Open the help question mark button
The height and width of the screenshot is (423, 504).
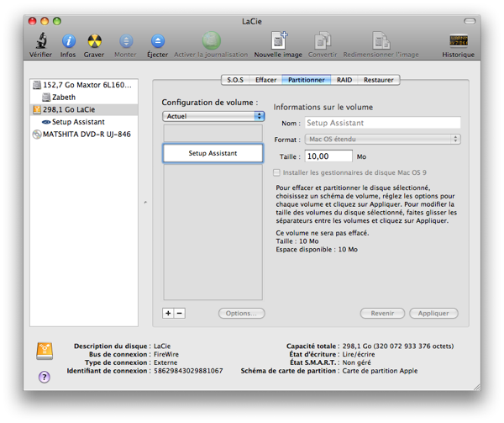[x=45, y=377]
